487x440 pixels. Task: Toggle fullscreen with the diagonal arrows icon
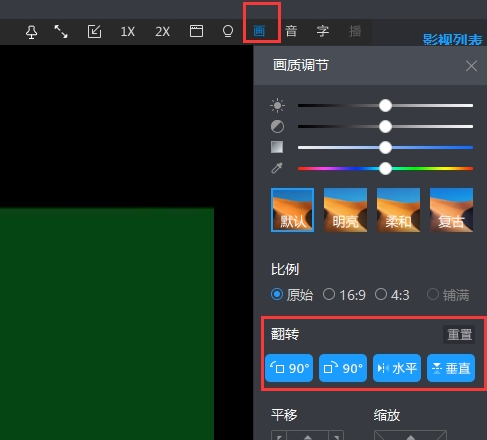pyautogui.click(x=61, y=32)
